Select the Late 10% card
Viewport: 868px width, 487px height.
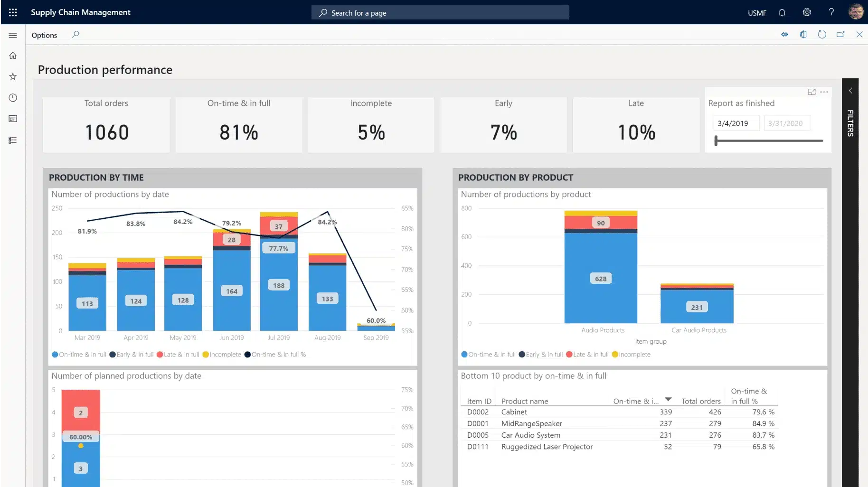(x=636, y=125)
